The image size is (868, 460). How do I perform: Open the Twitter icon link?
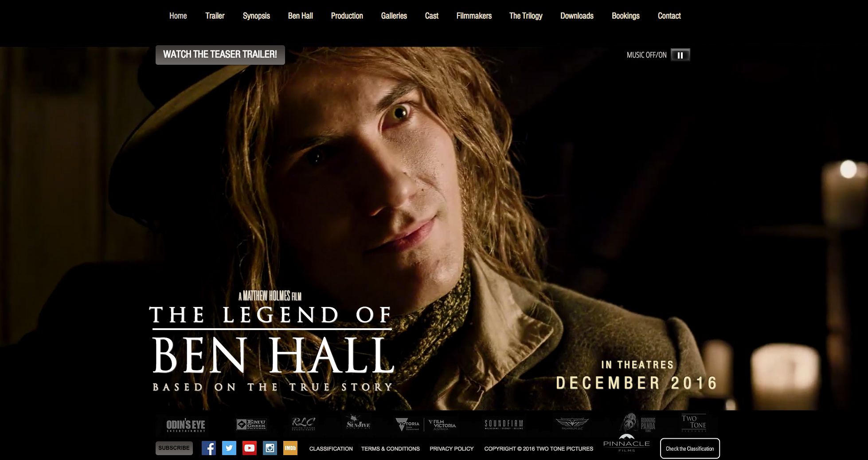pos(229,448)
